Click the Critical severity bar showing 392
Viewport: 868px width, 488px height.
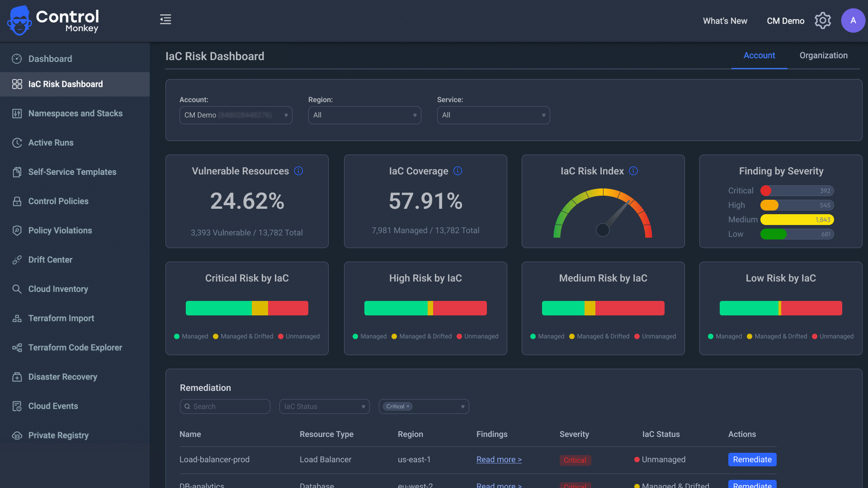coord(797,191)
